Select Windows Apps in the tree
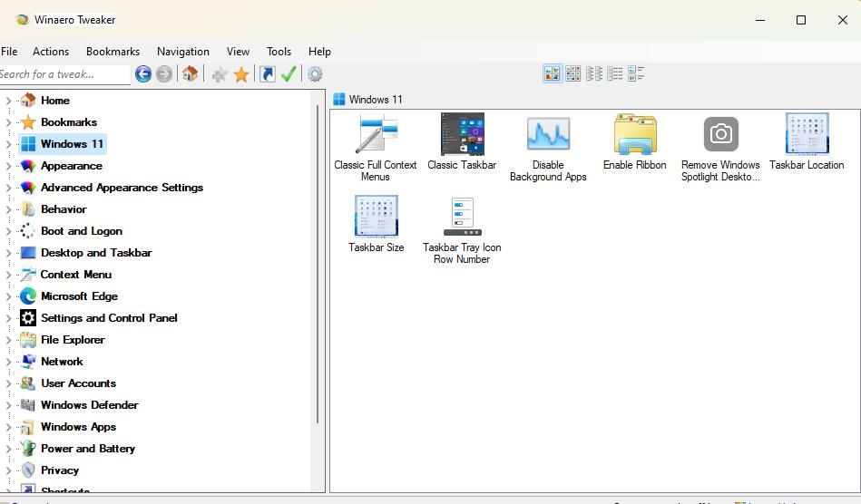 coord(79,427)
